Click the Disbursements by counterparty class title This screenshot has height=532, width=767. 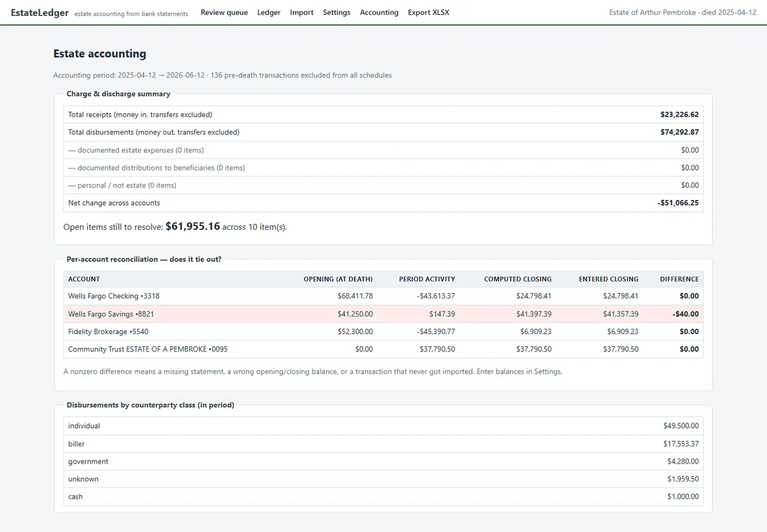click(x=150, y=405)
